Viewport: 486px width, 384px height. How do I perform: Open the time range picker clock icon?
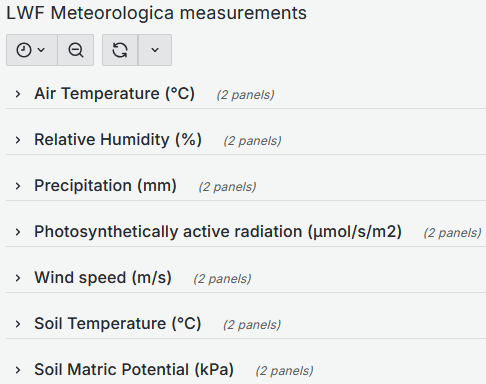tap(24, 50)
